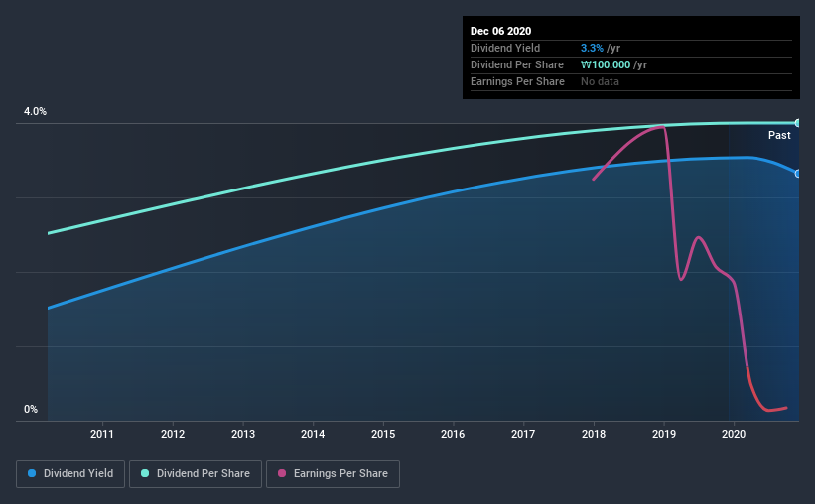Click the 'Past' label on chart
815x504 pixels.
click(x=779, y=136)
